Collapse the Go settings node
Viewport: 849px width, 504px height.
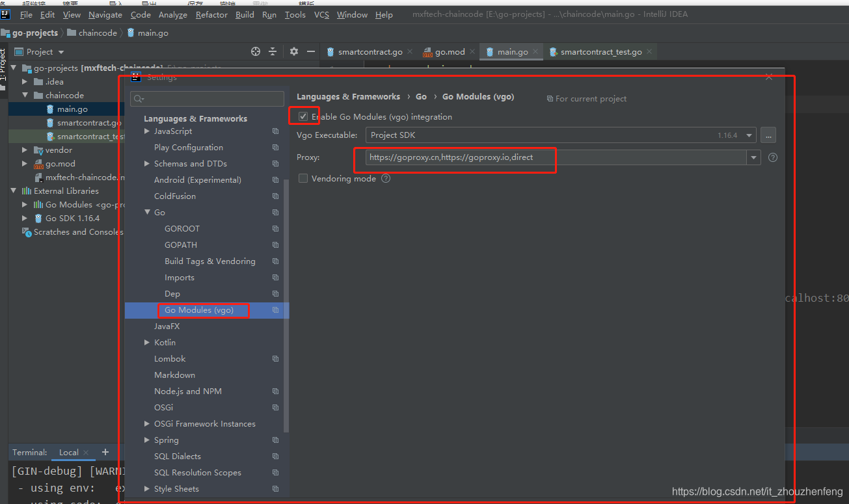coord(147,213)
